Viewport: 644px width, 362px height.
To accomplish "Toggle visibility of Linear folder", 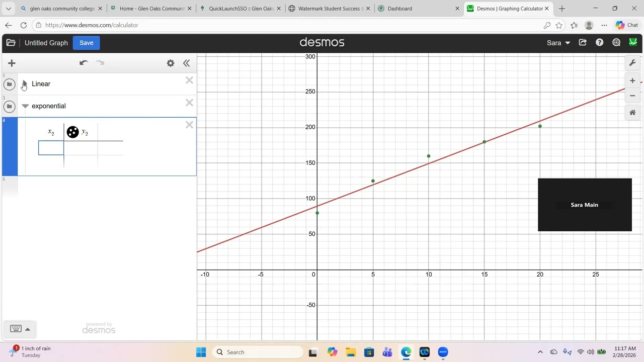I will 9,84.
